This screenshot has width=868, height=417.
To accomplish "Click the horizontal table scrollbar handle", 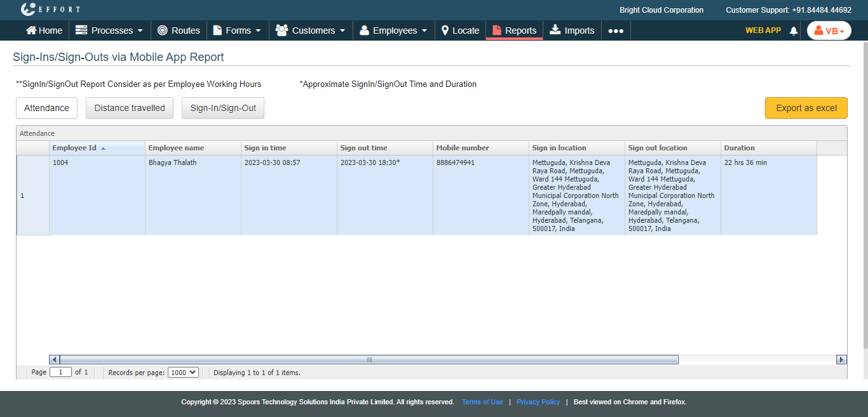I will [369, 360].
